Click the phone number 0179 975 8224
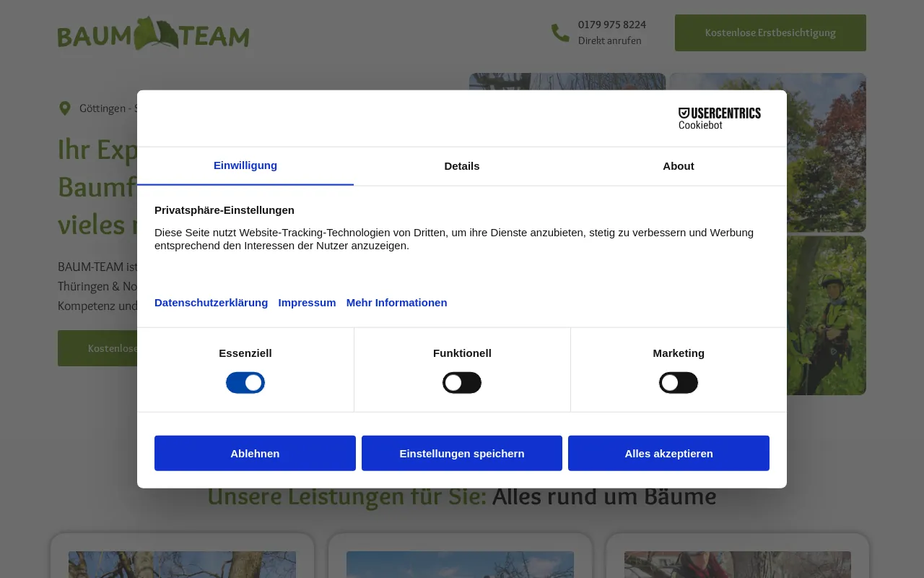Viewport: 924px width, 578px height. tap(612, 25)
